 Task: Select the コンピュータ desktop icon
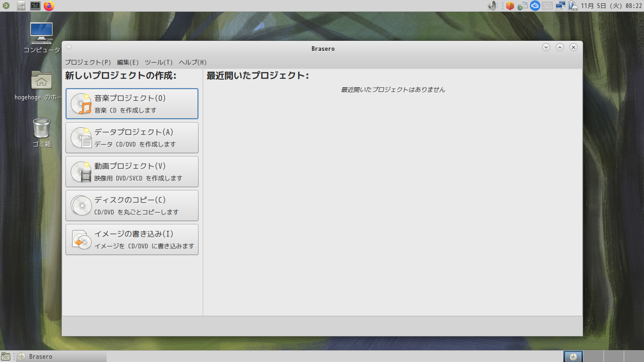(x=41, y=38)
